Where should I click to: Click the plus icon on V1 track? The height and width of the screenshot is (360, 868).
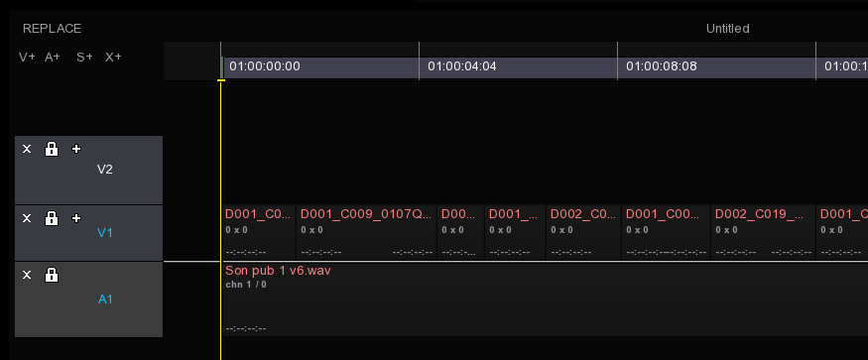[76, 218]
